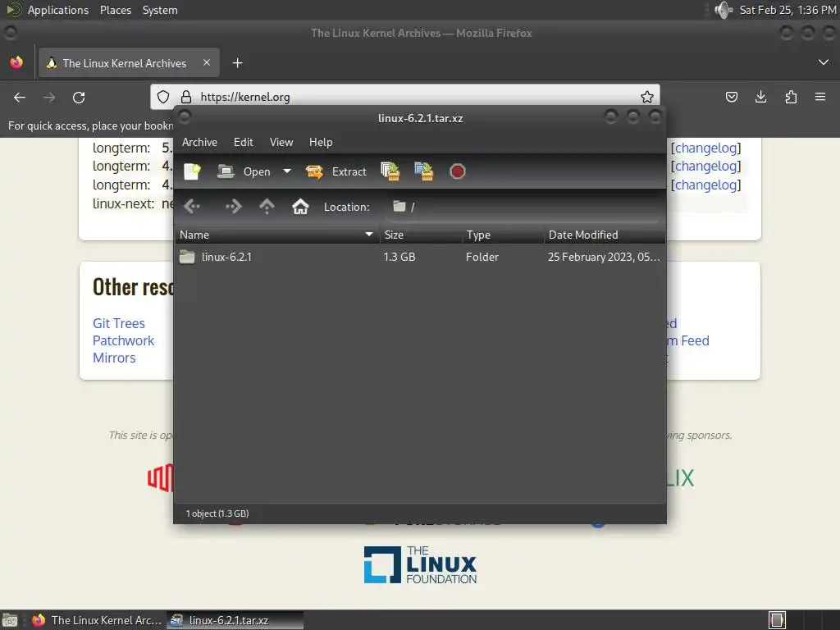Expand the Open recent archives dropdown arrow
The image size is (840, 630).
click(287, 171)
